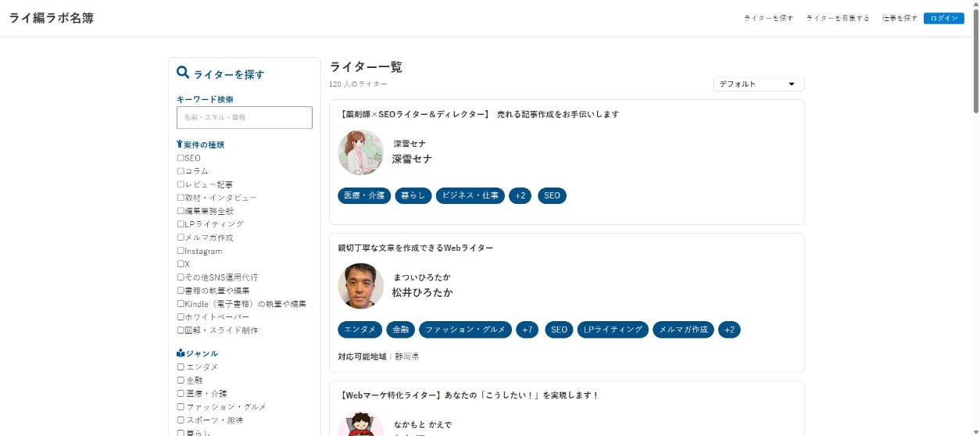Select 書籍の執筆や編集 checkbox

pyautogui.click(x=181, y=291)
